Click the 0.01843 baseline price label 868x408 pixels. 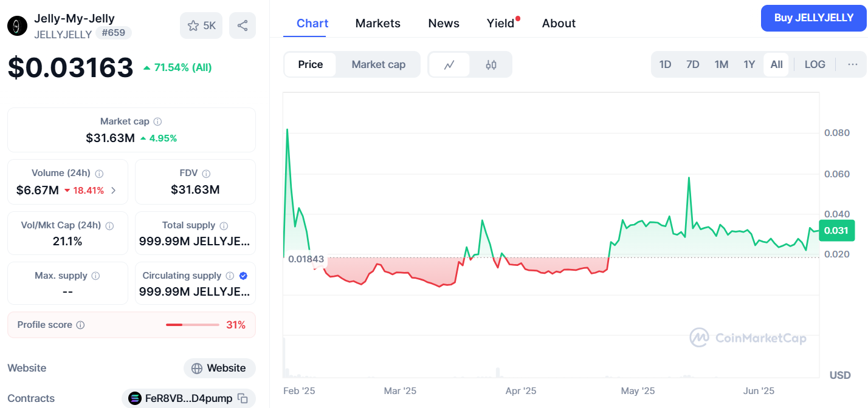(x=306, y=259)
